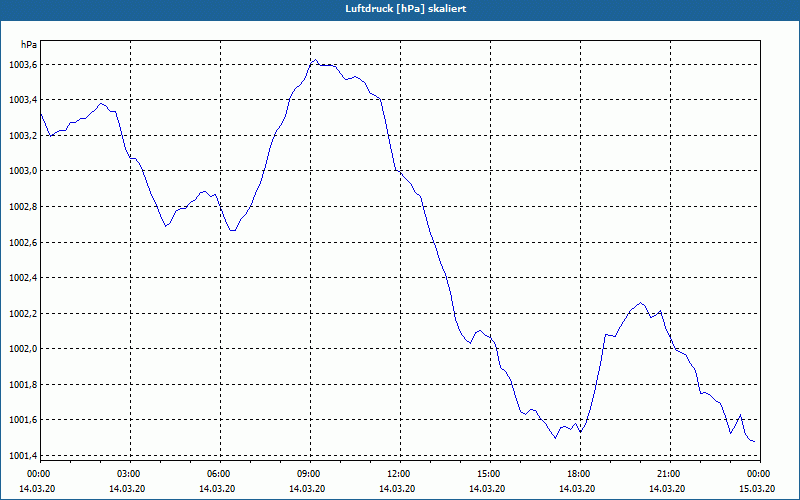This screenshot has width=800, height=500.
Task: Select the 18:00 time axis label
Action: (x=581, y=474)
